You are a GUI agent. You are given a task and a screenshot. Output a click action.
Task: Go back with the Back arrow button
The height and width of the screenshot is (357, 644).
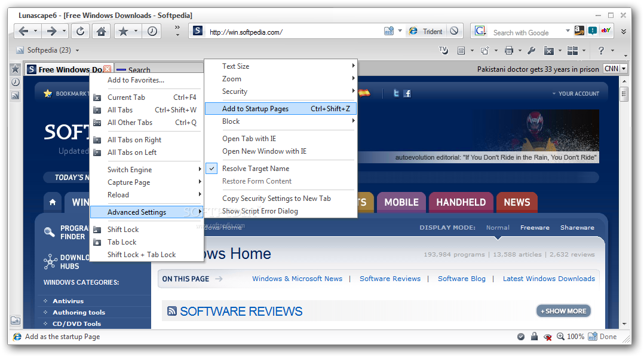click(x=23, y=31)
